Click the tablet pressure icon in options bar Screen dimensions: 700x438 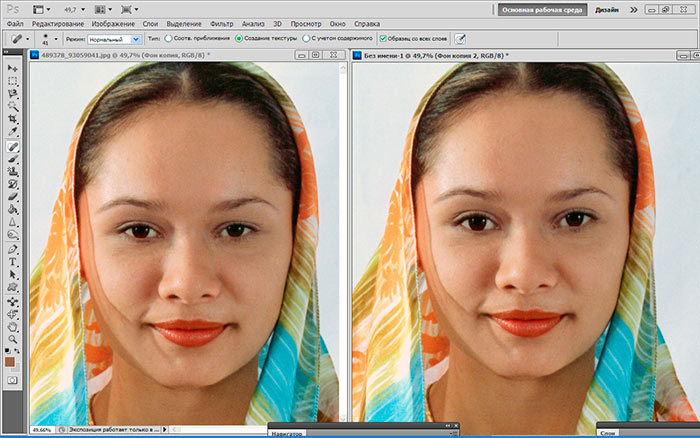[460, 39]
